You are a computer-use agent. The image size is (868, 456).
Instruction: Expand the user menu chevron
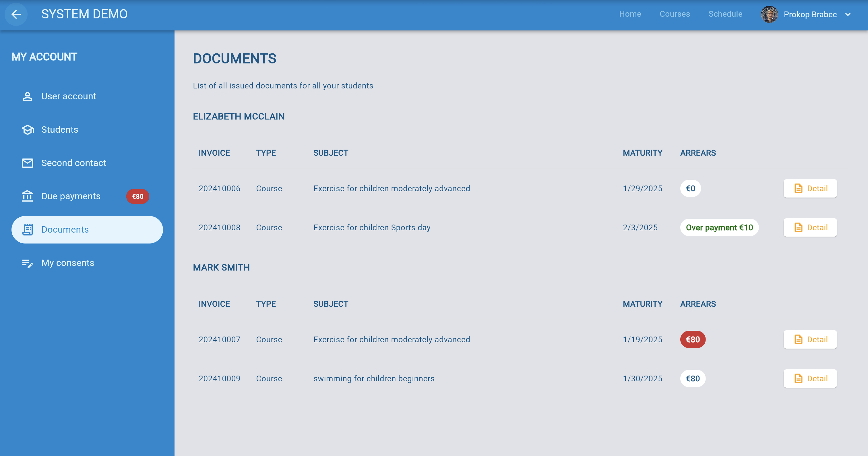848,14
